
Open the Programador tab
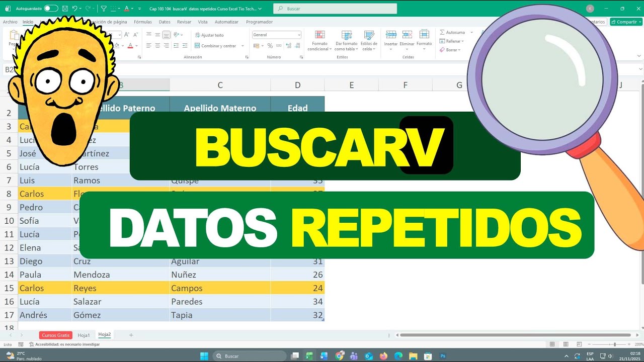coord(259,22)
